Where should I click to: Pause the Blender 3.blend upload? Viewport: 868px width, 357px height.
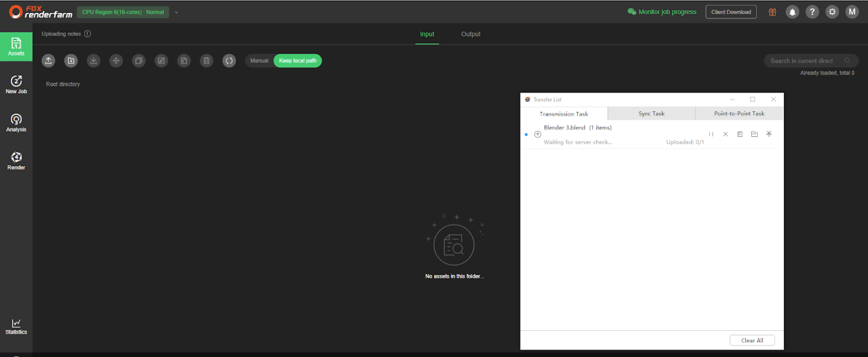711,134
